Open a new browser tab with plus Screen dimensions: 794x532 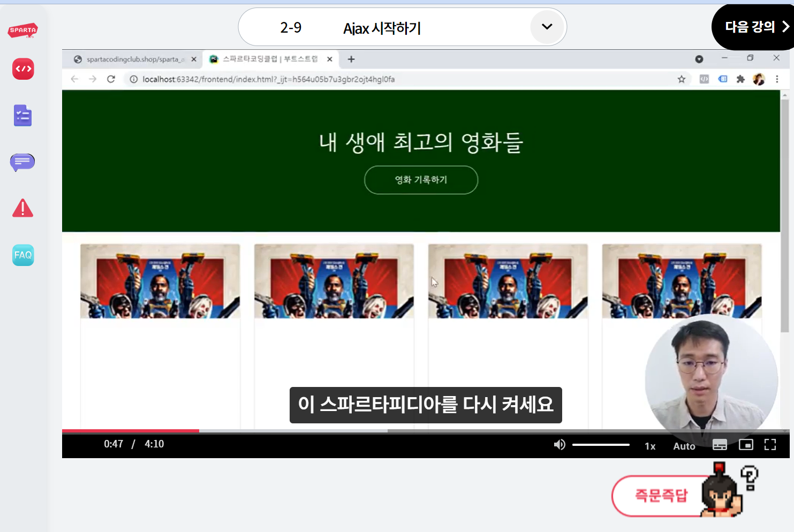(x=351, y=59)
